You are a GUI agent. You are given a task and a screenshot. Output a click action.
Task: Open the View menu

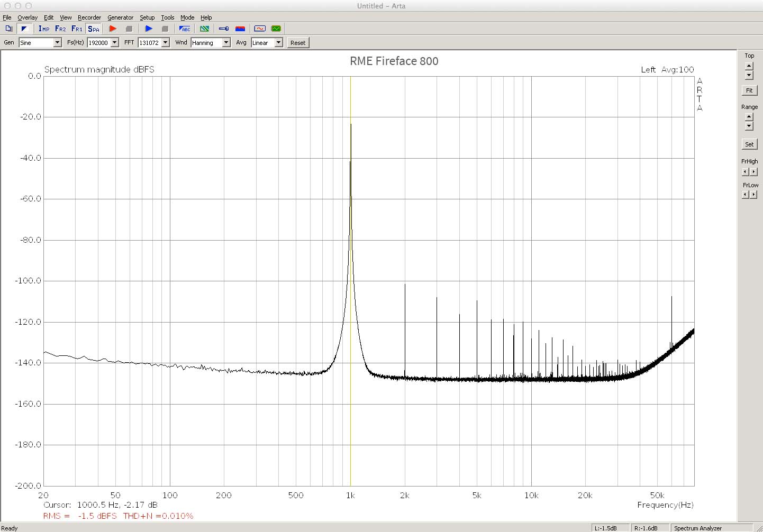pyautogui.click(x=66, y=17)
